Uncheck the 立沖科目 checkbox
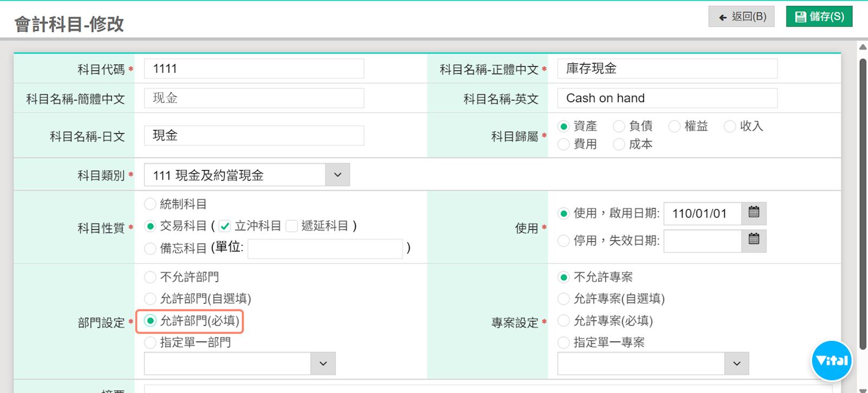This screenshot has height=393, width=868. click(225, 226)
